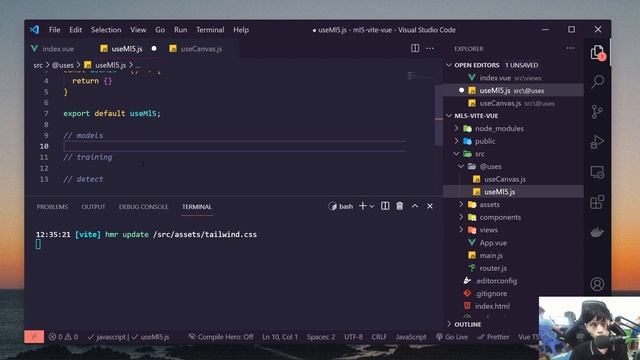
Task: Change indentation via Spaces: 2
Action: coord(321,337)
